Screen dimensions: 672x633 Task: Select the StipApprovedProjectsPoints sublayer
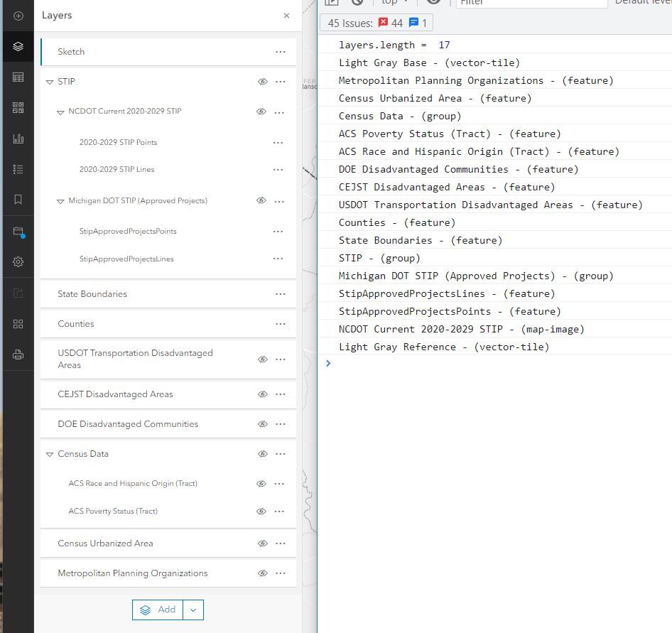[x=128, y=232]
